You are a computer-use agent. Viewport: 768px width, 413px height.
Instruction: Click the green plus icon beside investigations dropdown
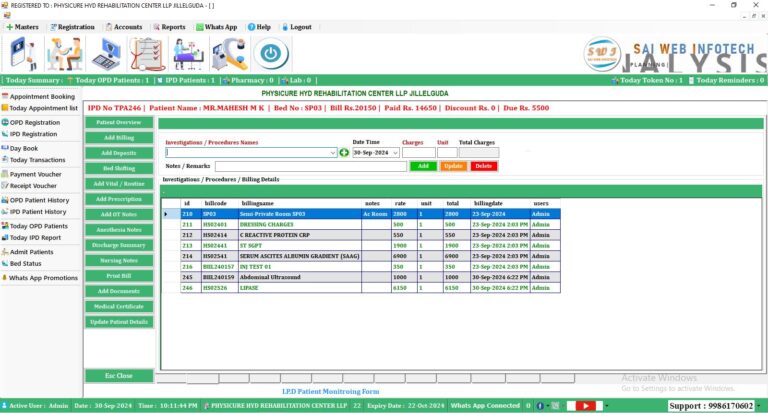click(344, 153)
